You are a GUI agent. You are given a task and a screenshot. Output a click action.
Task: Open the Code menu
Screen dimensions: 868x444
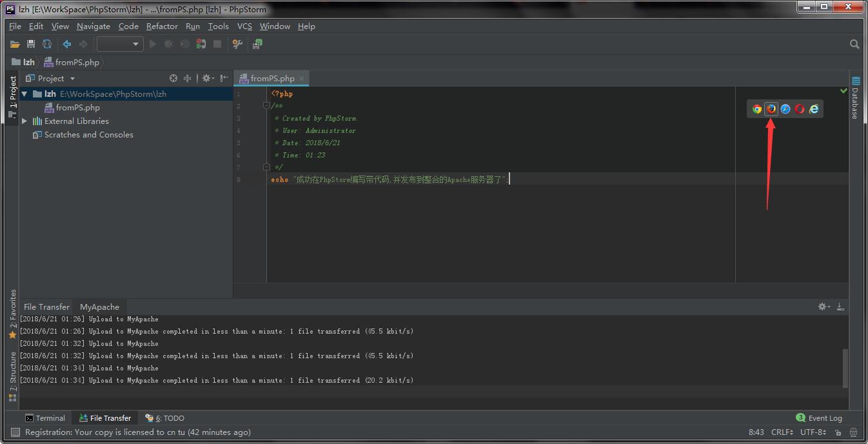coord(128,26)
